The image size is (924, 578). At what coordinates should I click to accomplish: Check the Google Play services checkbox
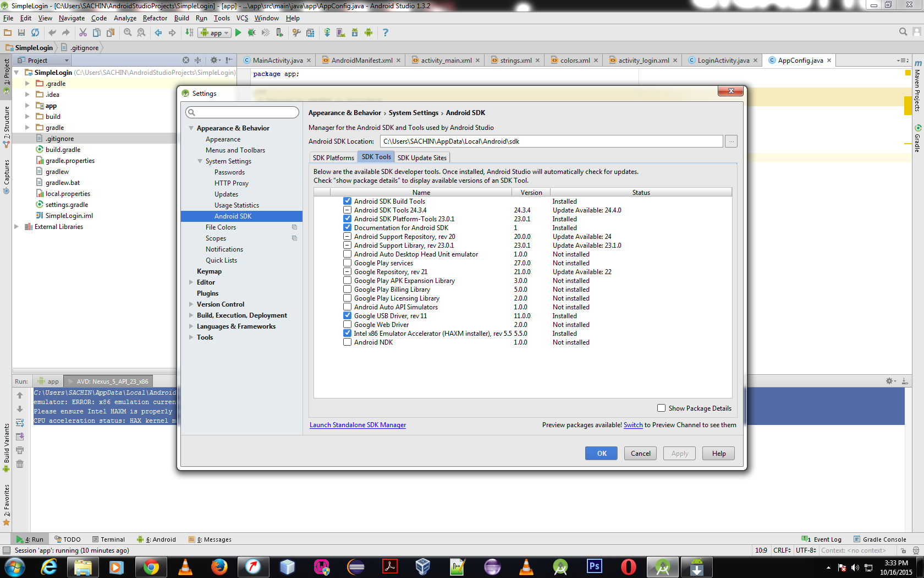(347, 263)
